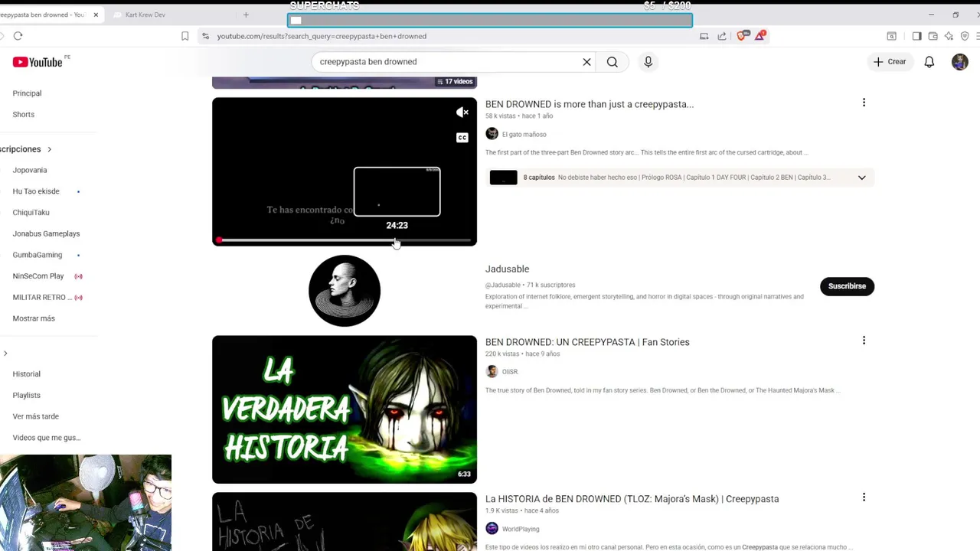Click the red playhead on preview scrubber
The height and width of the screenshot is (551, 980).
point(219,240)
